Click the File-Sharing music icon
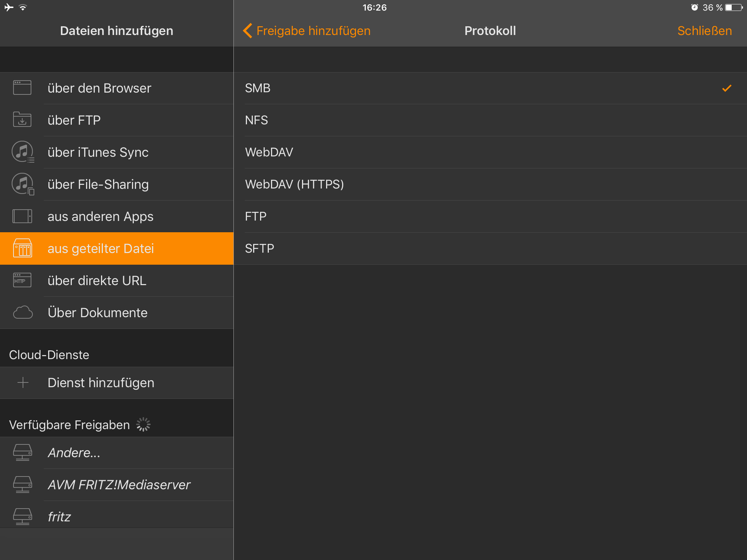 22,184
